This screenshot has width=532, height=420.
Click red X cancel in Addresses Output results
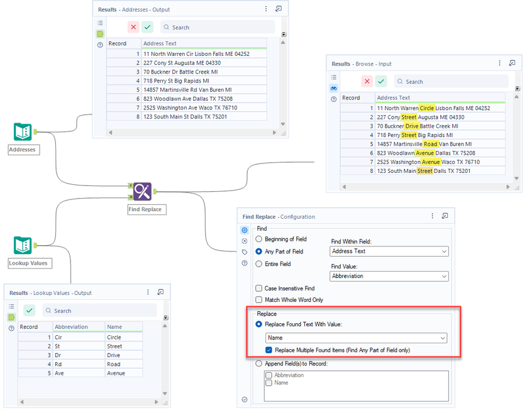click(x=134, y=27)
